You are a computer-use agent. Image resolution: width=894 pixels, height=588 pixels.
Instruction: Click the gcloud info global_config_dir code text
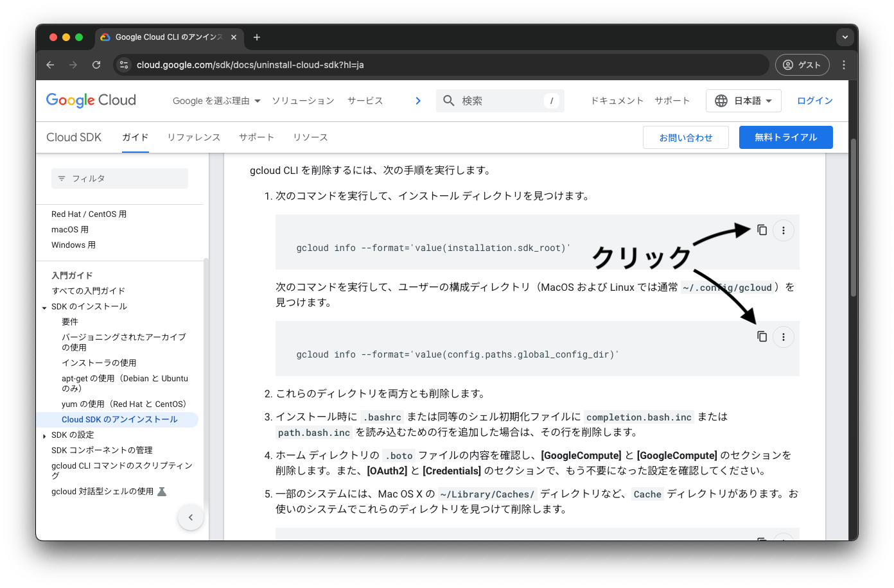pyautogui.click(x=457, y=354)
